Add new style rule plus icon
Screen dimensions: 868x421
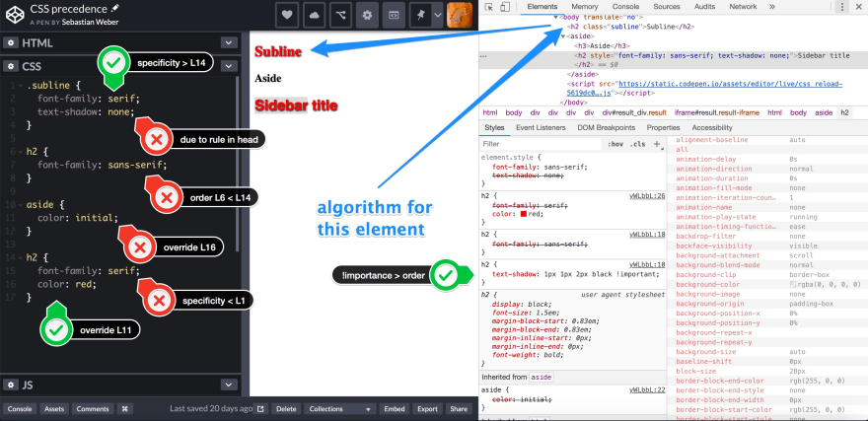tap(657, 144)
